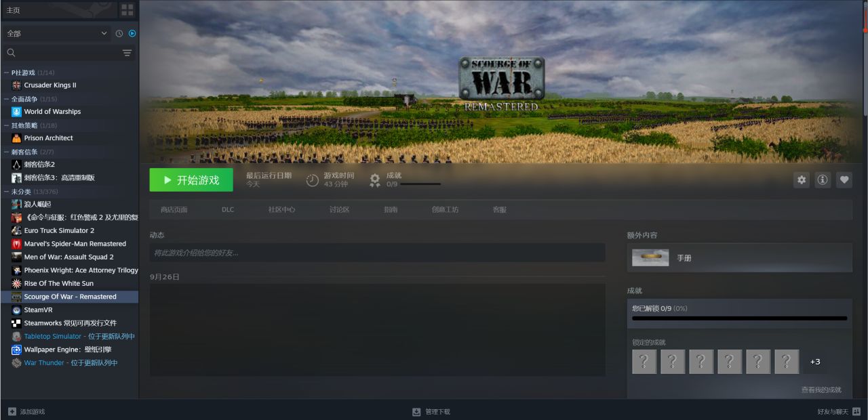Screen dimensions: 868x420
Task: Collapse the 全面战争 category
Action: (x=6, y=99)
